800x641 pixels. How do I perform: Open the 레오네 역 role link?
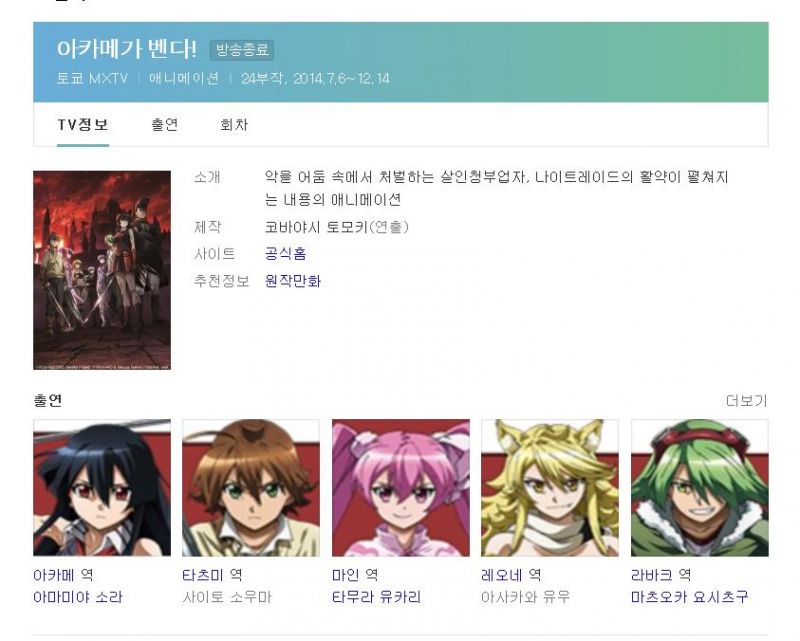click(511, 575)
